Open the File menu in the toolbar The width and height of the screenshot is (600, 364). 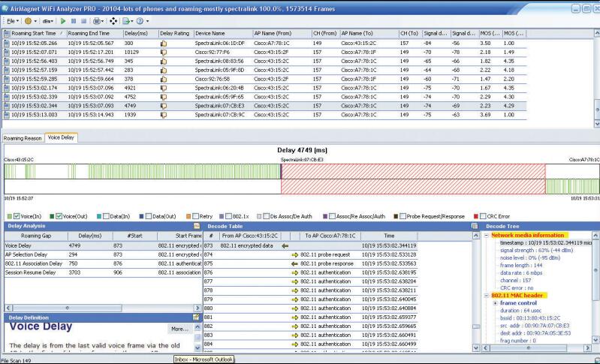pyautogui.click(x=13, y=21)
